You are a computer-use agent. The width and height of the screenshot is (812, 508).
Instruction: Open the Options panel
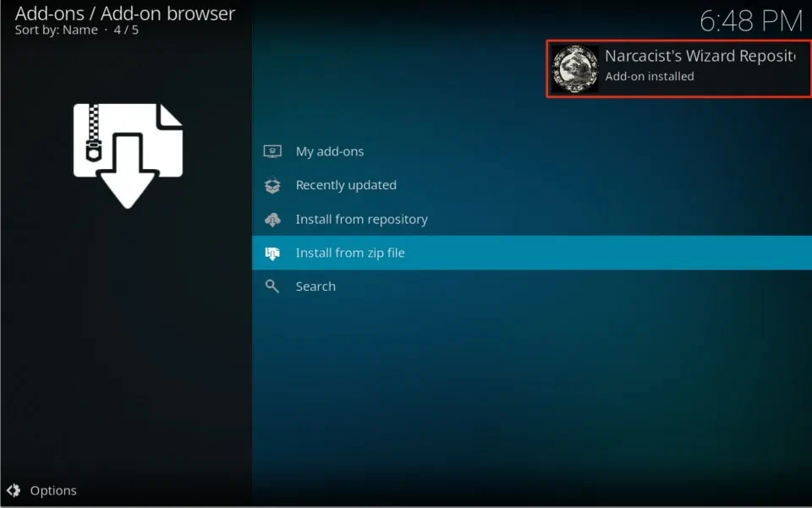[53, 490]
